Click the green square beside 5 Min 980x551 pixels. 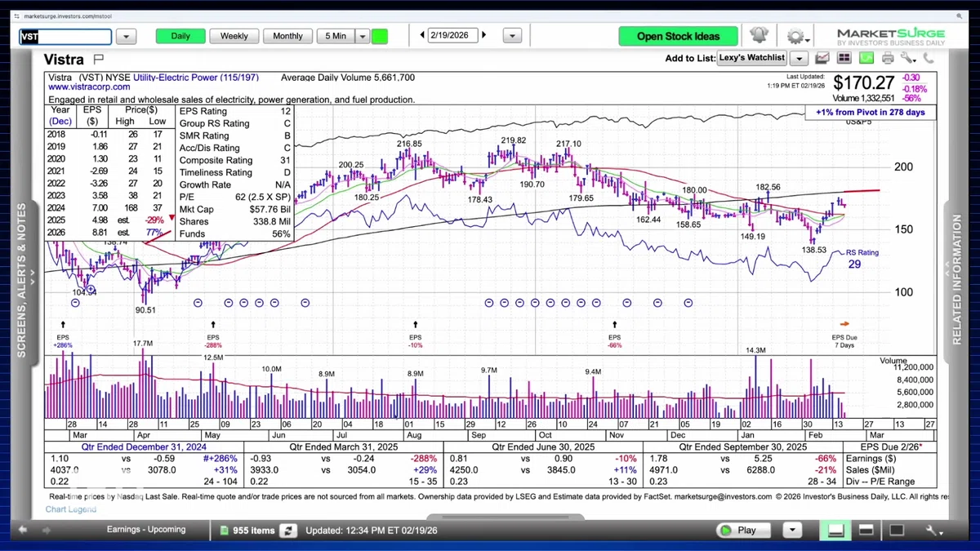pos(380,36)
